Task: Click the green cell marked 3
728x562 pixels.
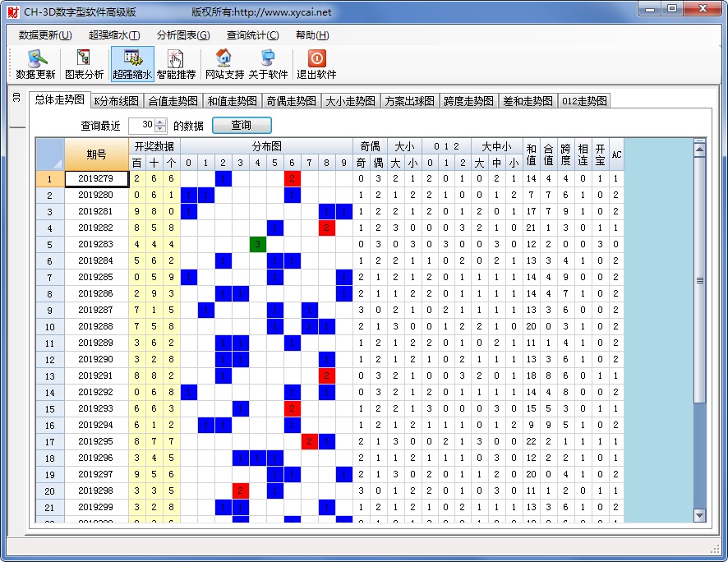Action: pos(257,245)
